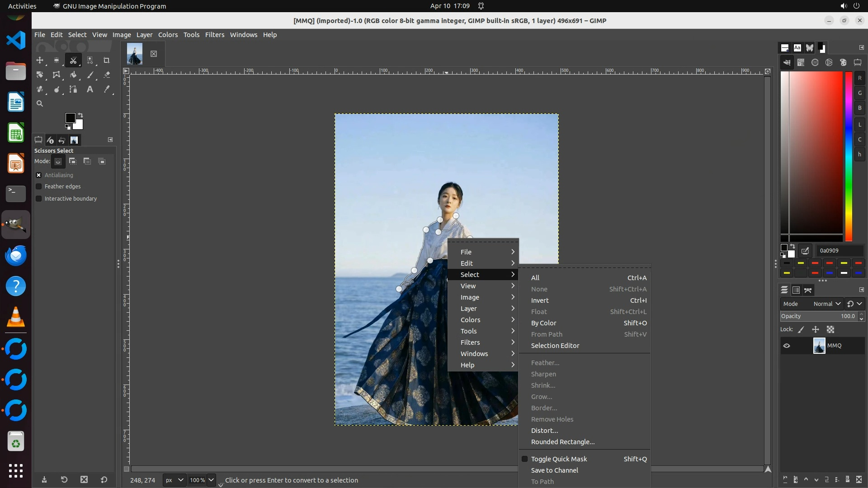Select the Move tool
Viewport: 868px width, 488px height.
(x=40, y=60)
